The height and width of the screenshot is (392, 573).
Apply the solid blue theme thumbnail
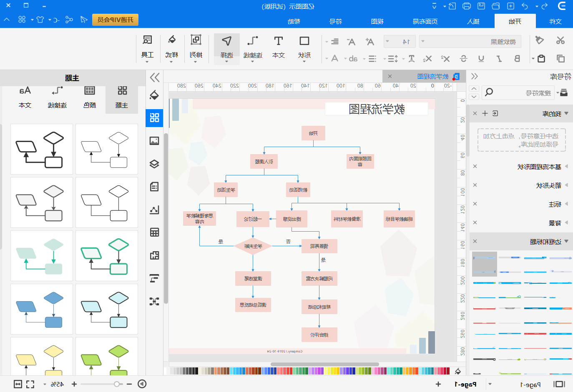(42, 309)
